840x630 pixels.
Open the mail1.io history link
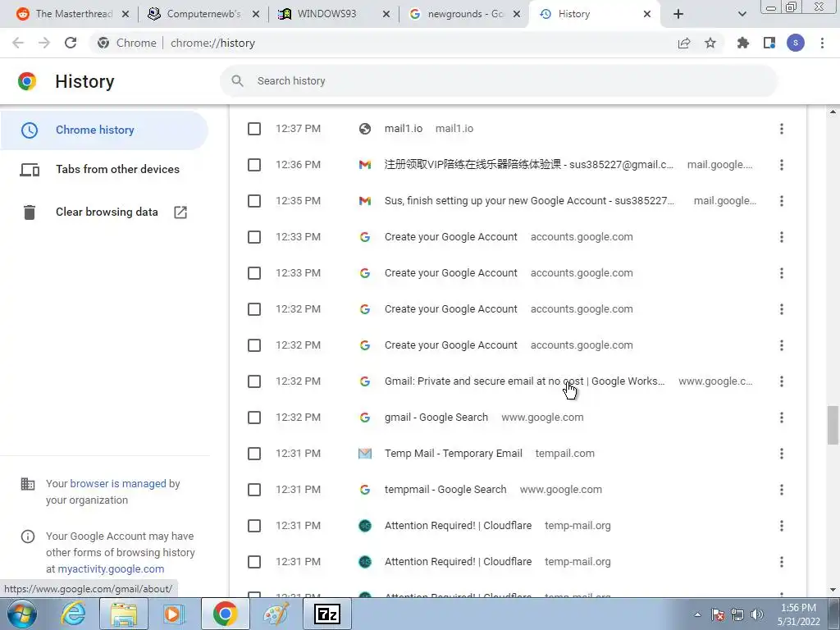pyautogui.click(x=404, y=129)
